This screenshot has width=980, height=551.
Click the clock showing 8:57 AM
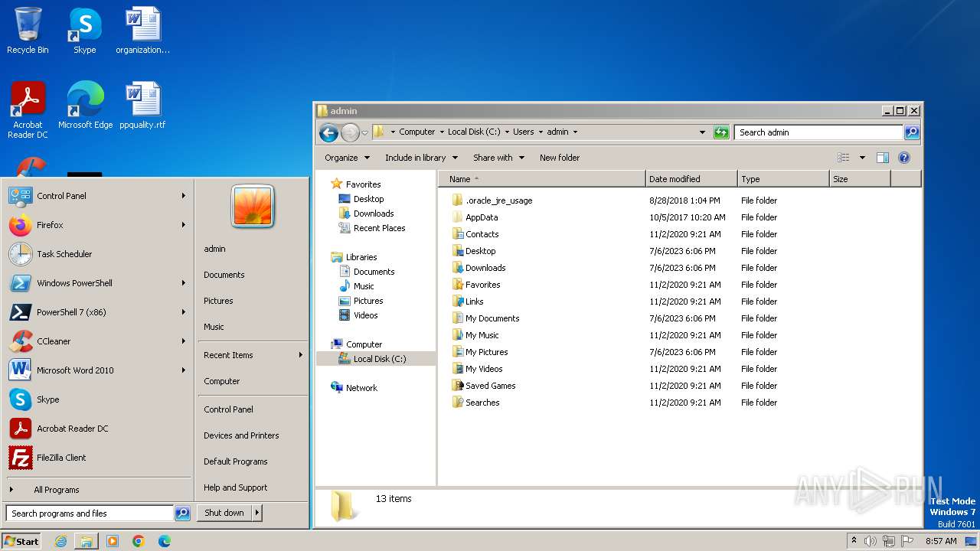click(941, 541)
